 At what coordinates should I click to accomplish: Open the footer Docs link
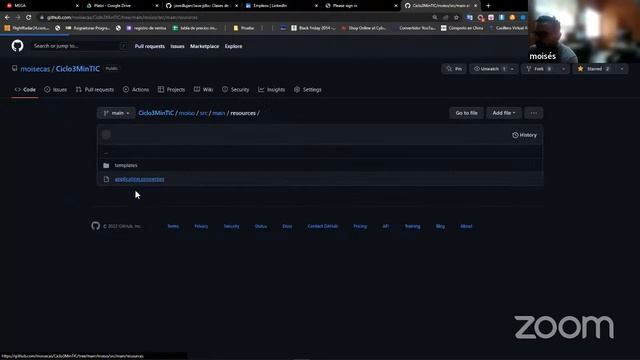click(287, 226)
